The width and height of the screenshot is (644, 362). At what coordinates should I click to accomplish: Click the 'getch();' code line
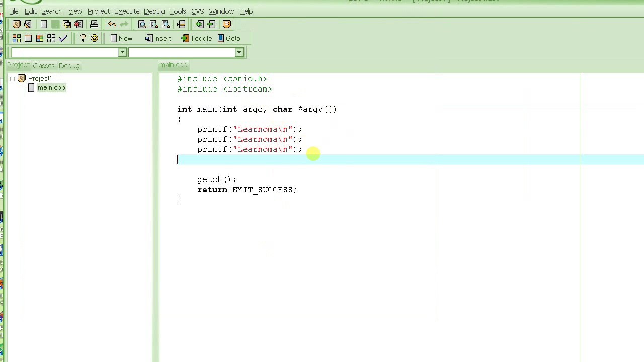point(217,179)
